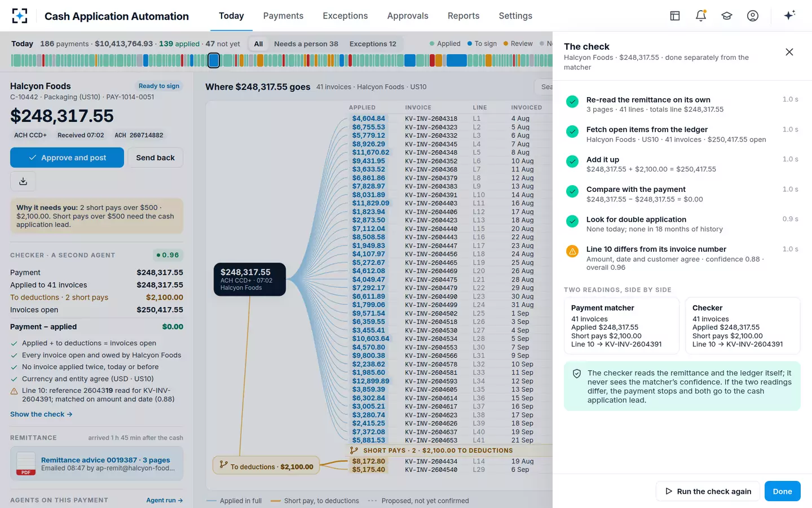The height and width of the screenshot is (508, 812).
Task: Open the user account profile icon
Action: coord(753,16)
